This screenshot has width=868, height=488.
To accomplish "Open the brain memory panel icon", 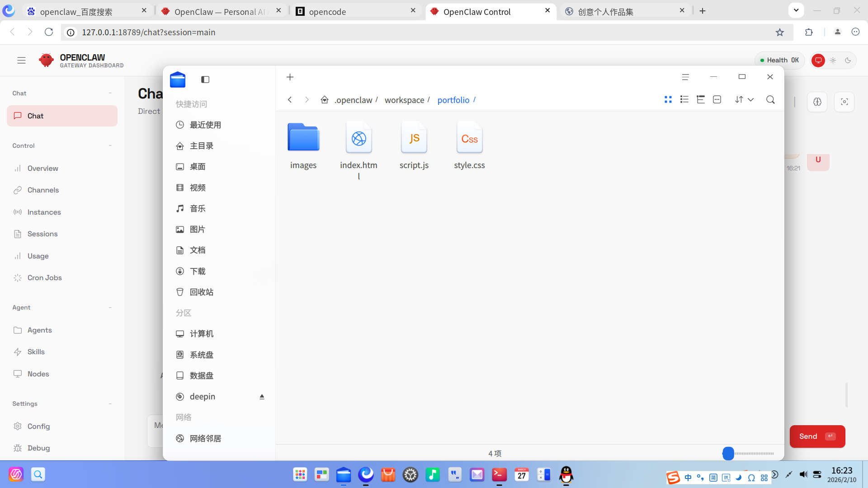I will click(x=817, y=102).
